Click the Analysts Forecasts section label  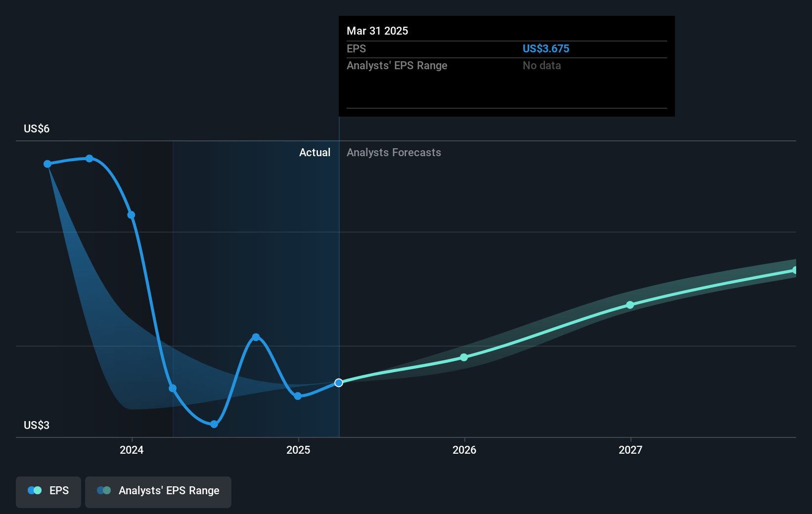394,153
